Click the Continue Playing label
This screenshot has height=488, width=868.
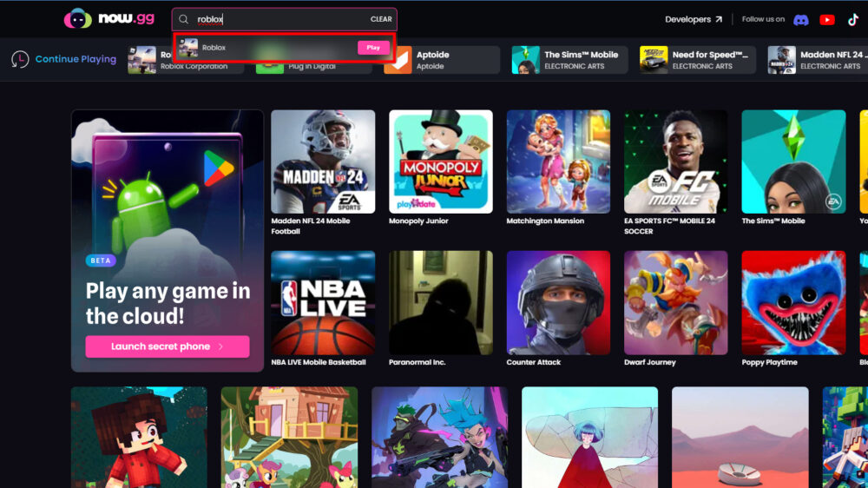(76, 59)
